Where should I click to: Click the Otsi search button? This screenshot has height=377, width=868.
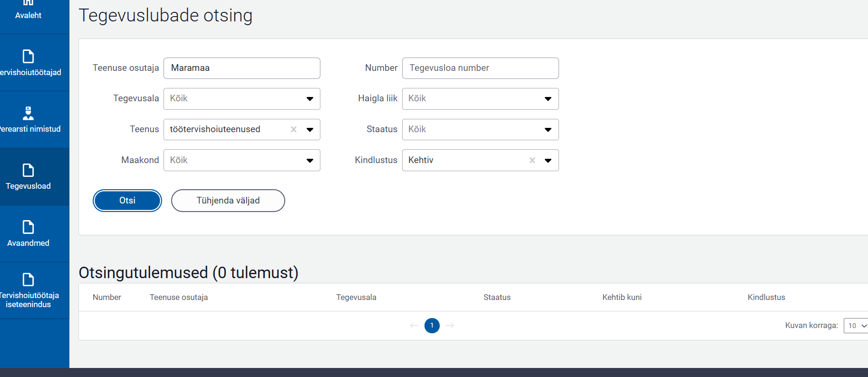click(x=127, y=201)
